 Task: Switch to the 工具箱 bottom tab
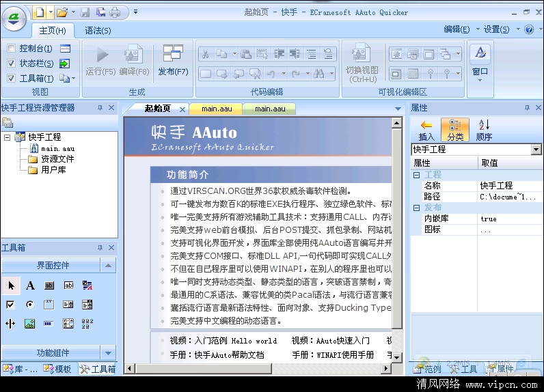98,369
